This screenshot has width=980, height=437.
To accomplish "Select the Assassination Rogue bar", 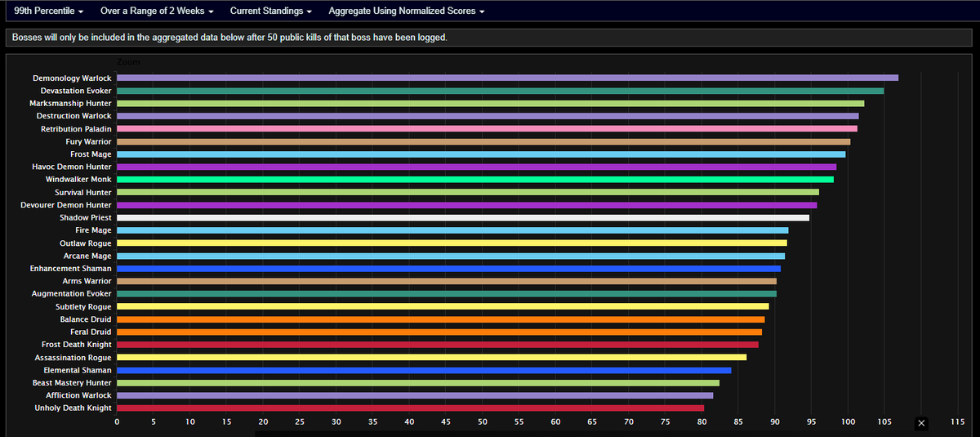I will (x=431, y=357).
